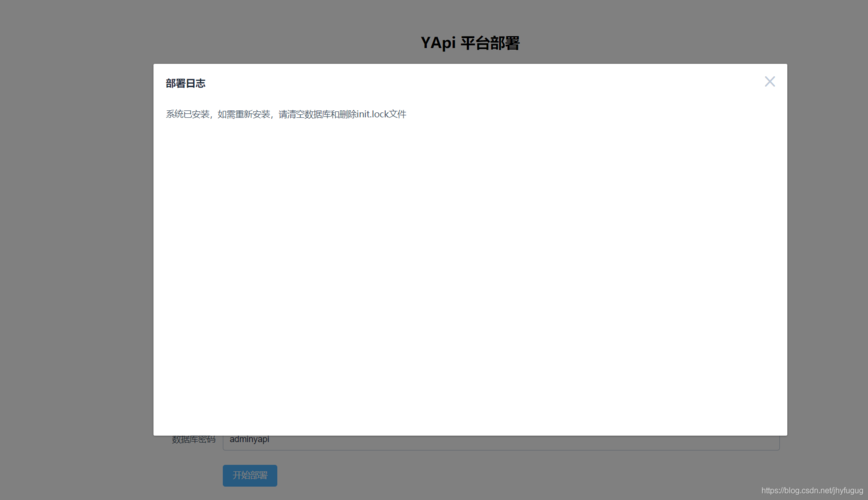Viewport: 868px width, 500px height.
Task: Click the 数据库密码 field label
Action: [x=193, y=440]
